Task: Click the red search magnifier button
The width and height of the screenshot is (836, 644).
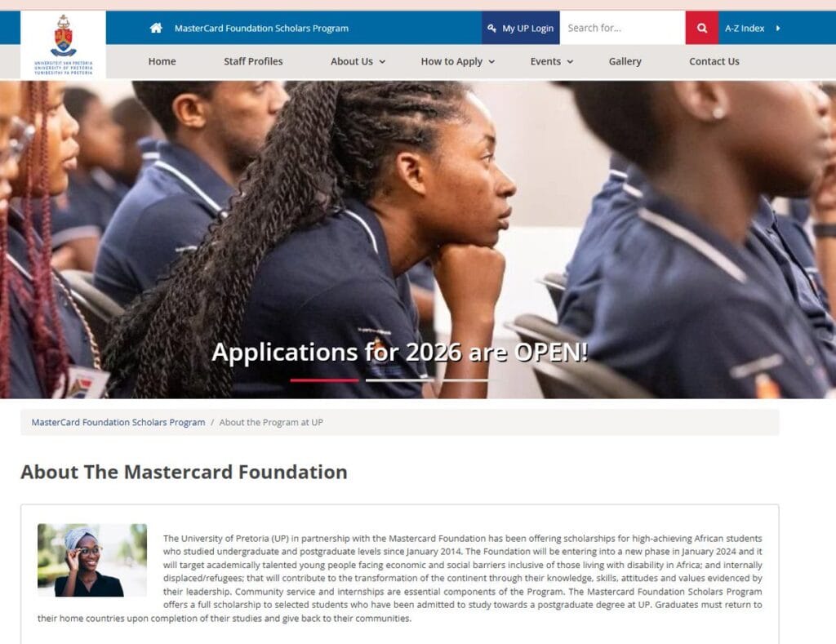Action: pyautogui.click(x=701, y=28)
